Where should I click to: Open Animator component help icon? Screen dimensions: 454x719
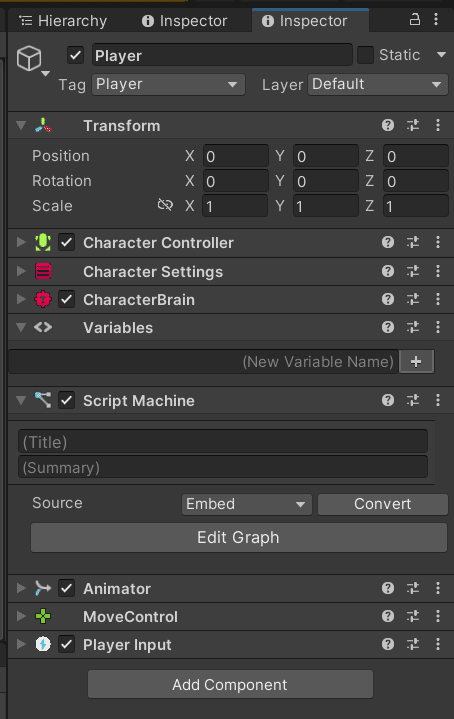388,588
